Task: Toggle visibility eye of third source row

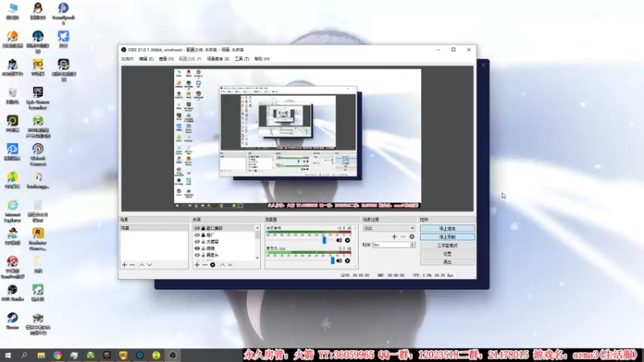Action: [x=197, y=242]
